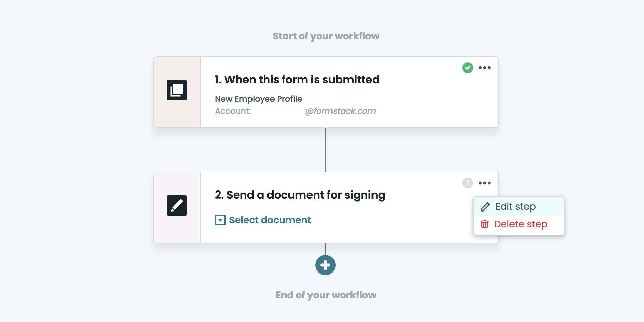Select the pen icon on the signing step

pyautogui.click(x=176, y=205)
